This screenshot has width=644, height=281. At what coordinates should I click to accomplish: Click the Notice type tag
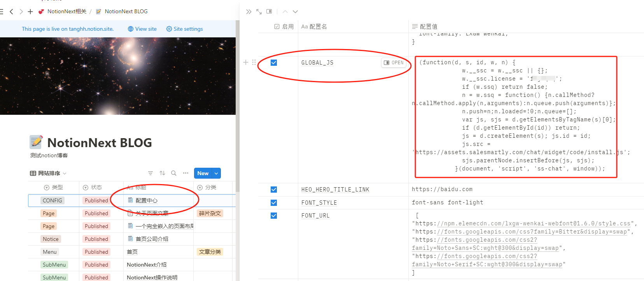[51, 239]
